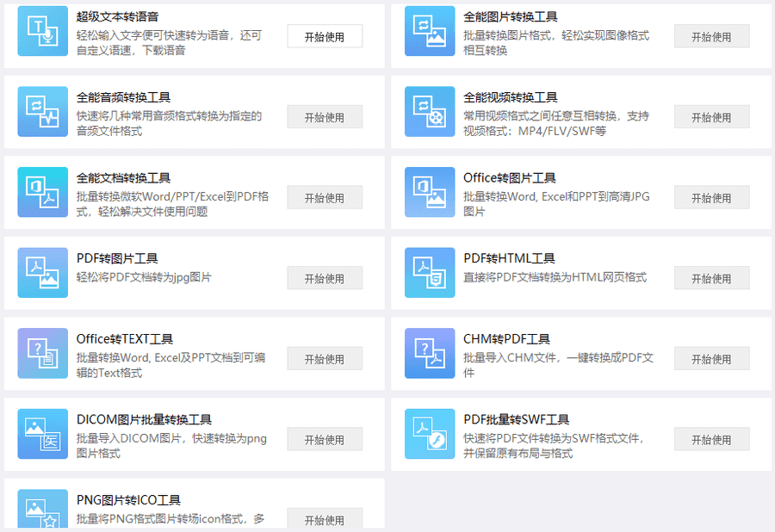775x532 pixels.
Task: Click description starting 批量导入CHM文件
Action: 559,365
